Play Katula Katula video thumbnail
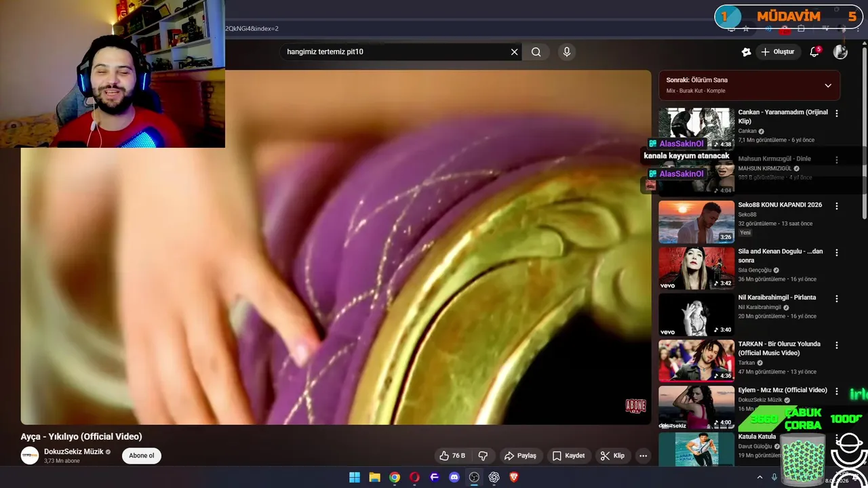Screen dimensions: 868x488 coord(696,449)
